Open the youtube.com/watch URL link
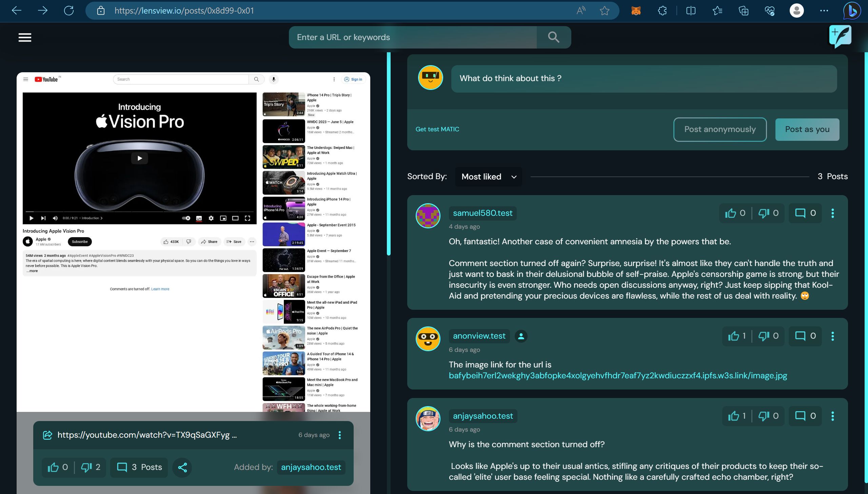The height and width of the screenshot is (494, 868). (147, 435)
